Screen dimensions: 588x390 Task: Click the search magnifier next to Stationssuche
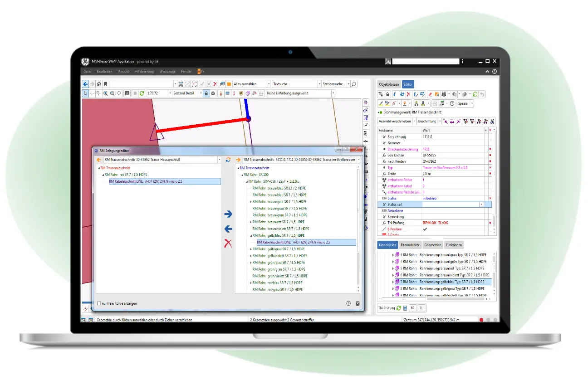[354, 84]
